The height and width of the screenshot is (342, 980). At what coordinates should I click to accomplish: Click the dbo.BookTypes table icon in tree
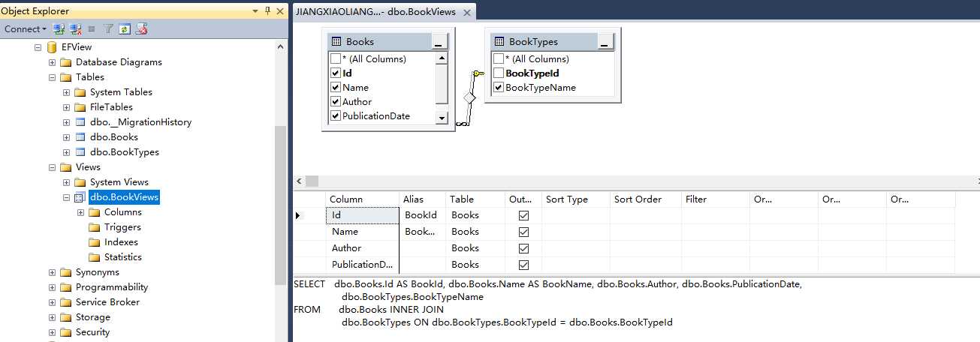tap(80, 152)
